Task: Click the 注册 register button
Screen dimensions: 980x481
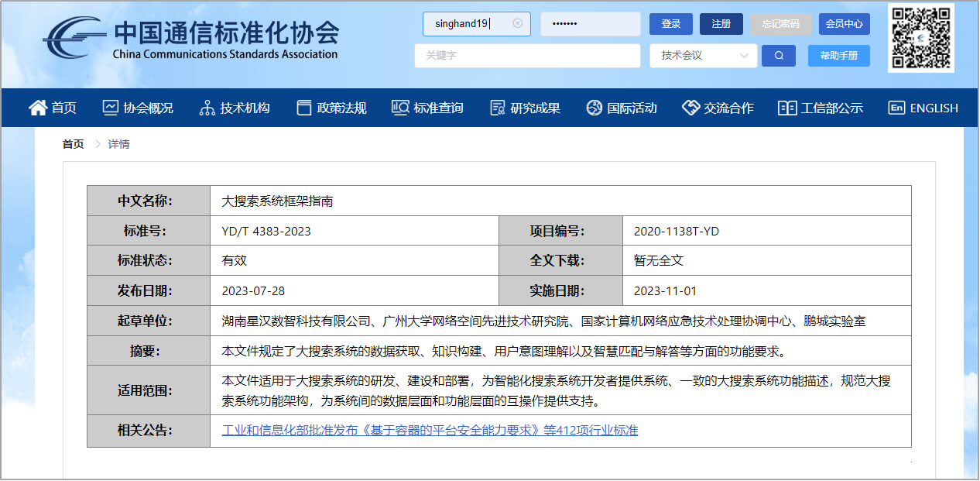Action: point(721,24)
